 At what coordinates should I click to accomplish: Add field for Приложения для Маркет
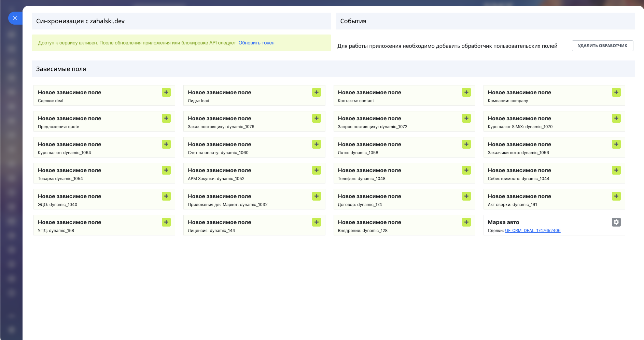[316, 196]
